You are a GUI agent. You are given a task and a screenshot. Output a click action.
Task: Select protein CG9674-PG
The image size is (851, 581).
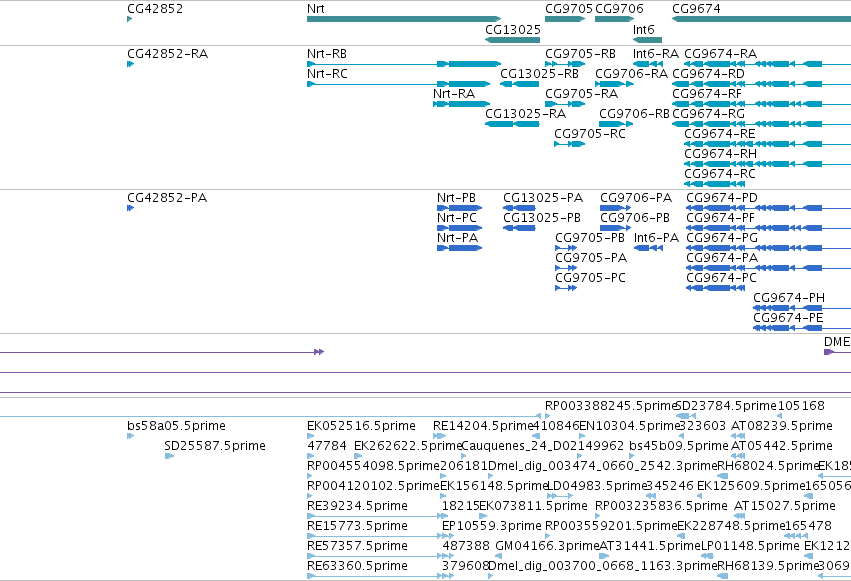769,248
